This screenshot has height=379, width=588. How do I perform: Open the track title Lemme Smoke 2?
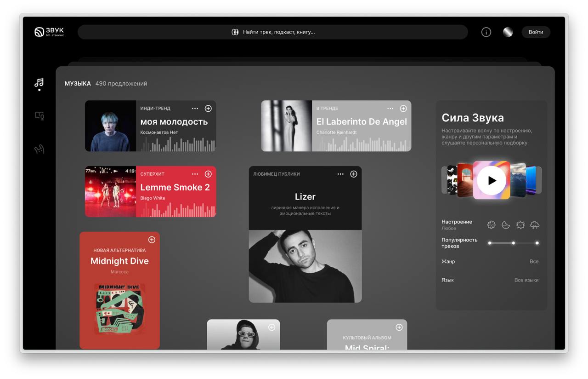[x=175, y=188]
